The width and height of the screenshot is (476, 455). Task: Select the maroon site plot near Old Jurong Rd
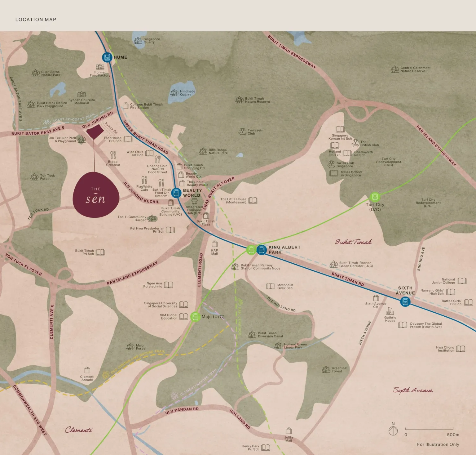95,132
